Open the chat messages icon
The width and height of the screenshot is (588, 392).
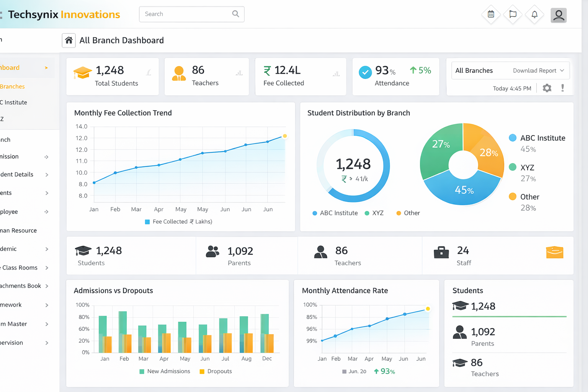click(513, 15)
